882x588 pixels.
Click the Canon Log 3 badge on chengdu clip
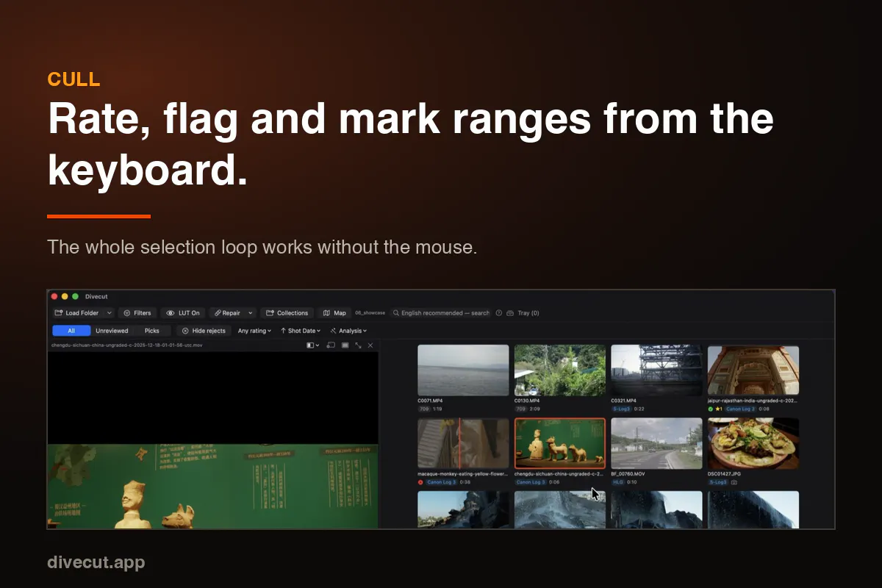(x=529, y=482)
